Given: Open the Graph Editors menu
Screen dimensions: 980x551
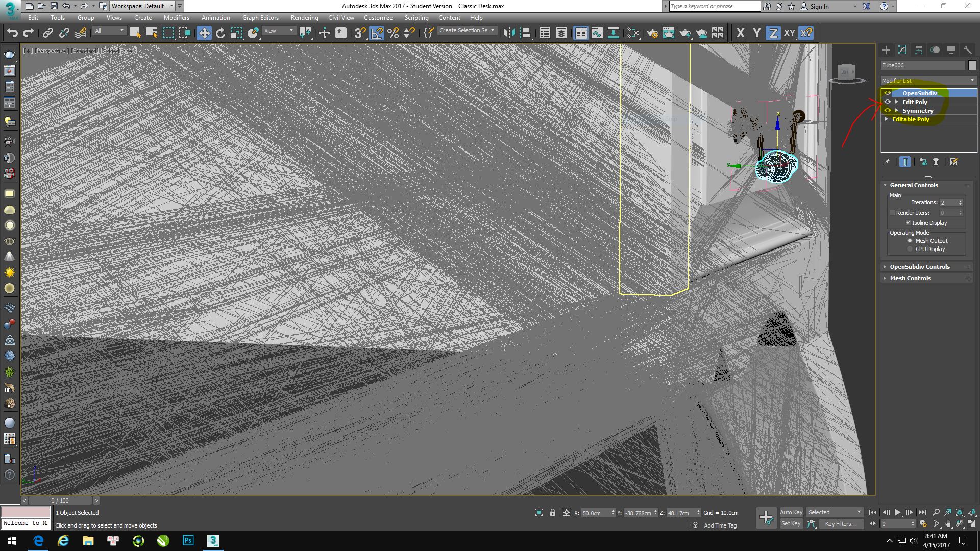Looking at the screenshot, I should pos(260,18).
